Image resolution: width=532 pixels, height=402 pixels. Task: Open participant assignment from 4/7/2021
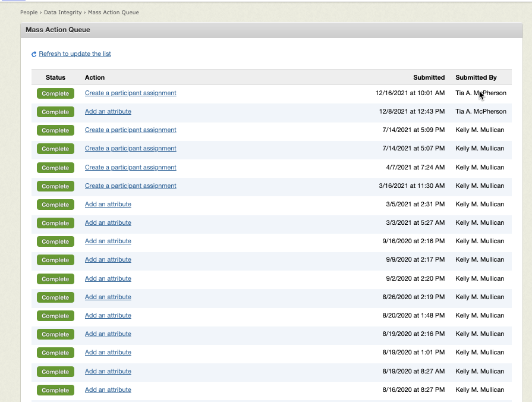[x=131, y=167]
